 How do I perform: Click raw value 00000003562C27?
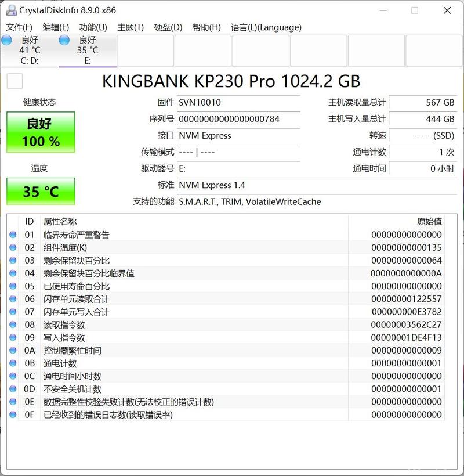coord(407,324)
